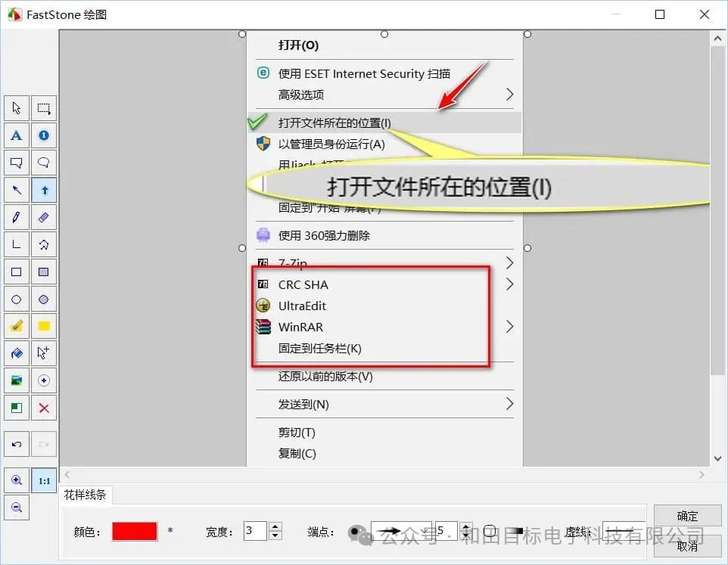
Task: Click the endpoint size field showing 5
Action: pos(446,531)
